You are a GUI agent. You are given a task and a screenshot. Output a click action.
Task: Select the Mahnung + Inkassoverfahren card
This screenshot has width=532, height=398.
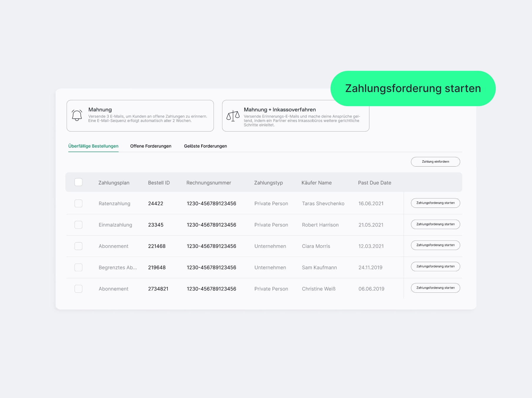click(x=295, y=116)
